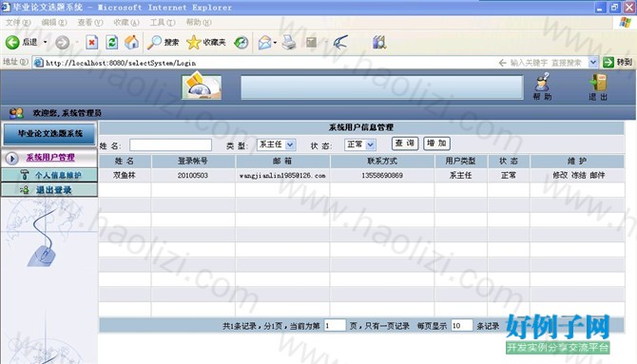
Task: Click the 退出登录 sidebar link
Action: 53,190
